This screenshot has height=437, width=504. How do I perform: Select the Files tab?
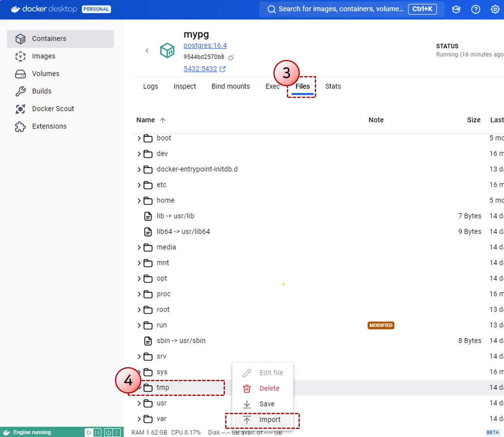coord(303,86)
